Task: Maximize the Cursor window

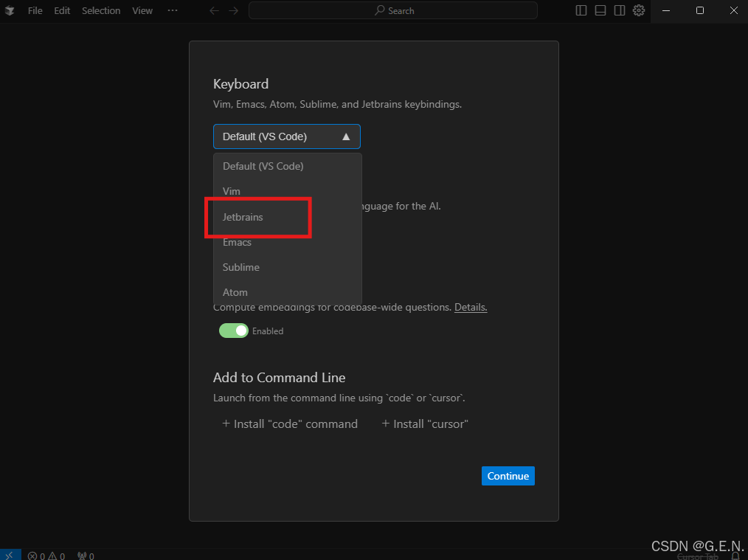Action: [x=700, y=10]
